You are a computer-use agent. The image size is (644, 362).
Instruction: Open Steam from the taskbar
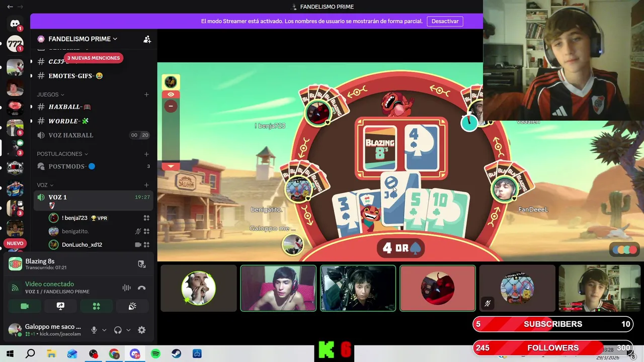[x=176, y=354]
